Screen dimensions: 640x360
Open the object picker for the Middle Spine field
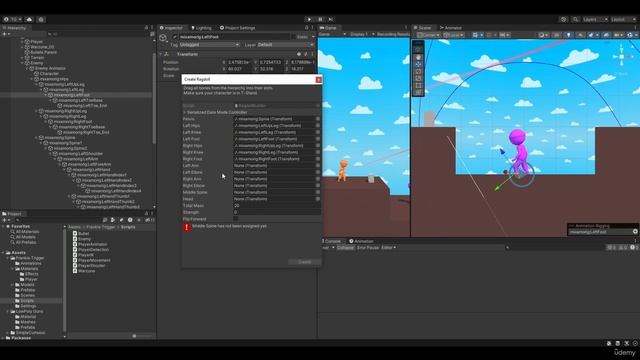[318, 192]
